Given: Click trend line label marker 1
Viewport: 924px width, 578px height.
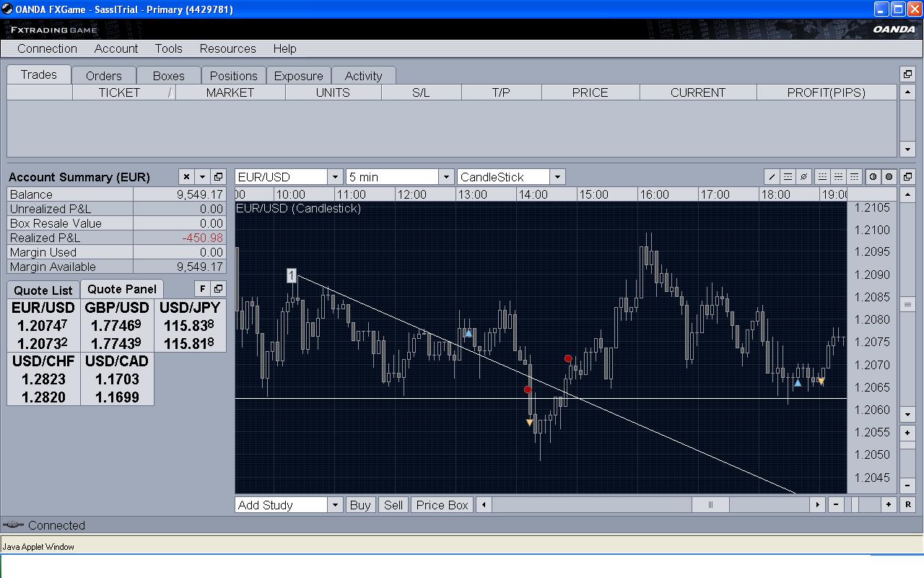Looking at the screenshot, I should click(x=292, y=275).
